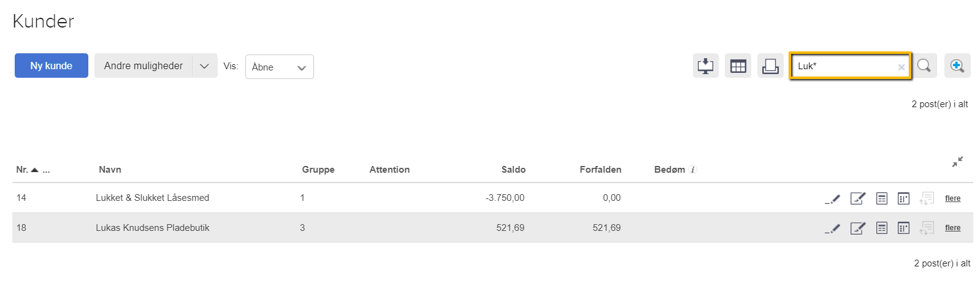Image resolution: width=980 pixels, height=286 pixels.
Task: Click the magnifying glass search icon
Action: (924, 66)
